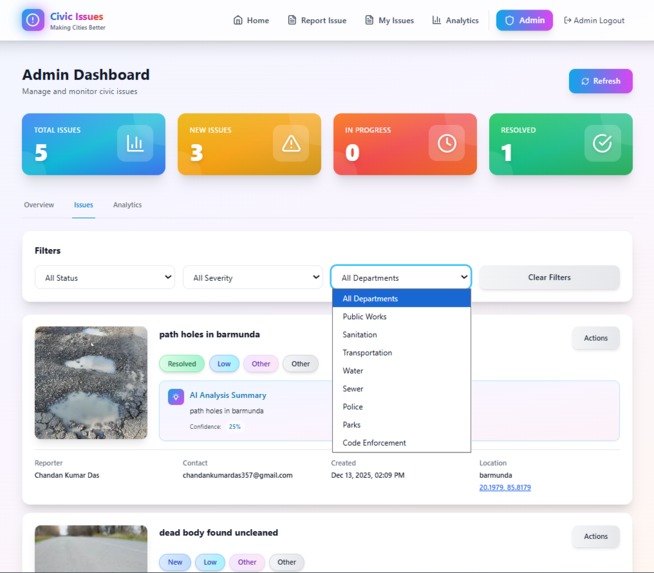This screenshot has width=654, height=573.
Task: Open Actions for dead body found uncleaned
Action: 596,536
